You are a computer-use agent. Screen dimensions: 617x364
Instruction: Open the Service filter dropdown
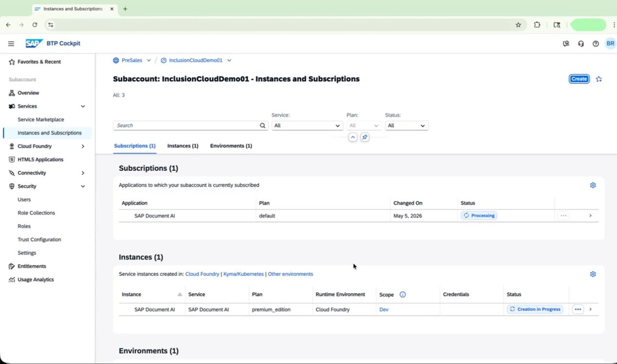[x=307, y=126]
